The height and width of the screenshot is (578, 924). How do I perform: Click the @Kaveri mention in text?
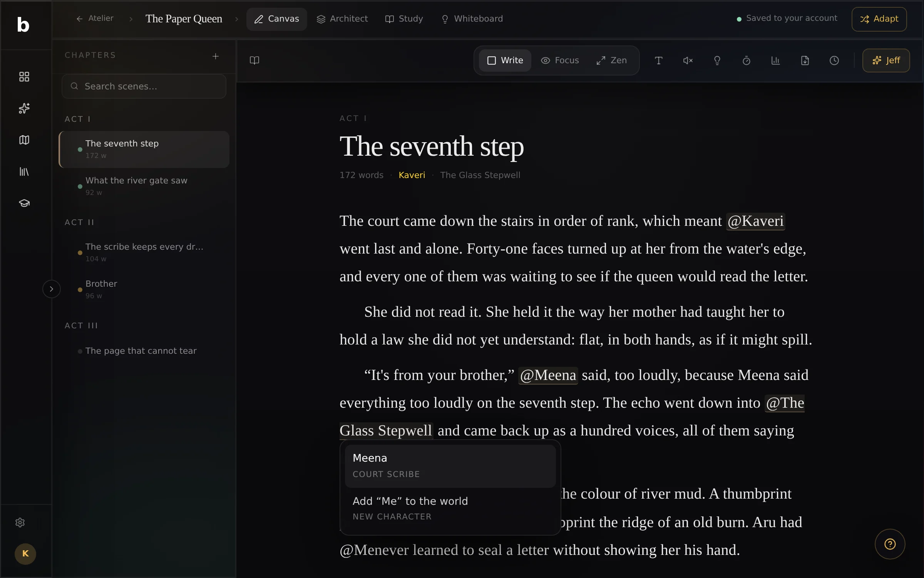[755, 221]
